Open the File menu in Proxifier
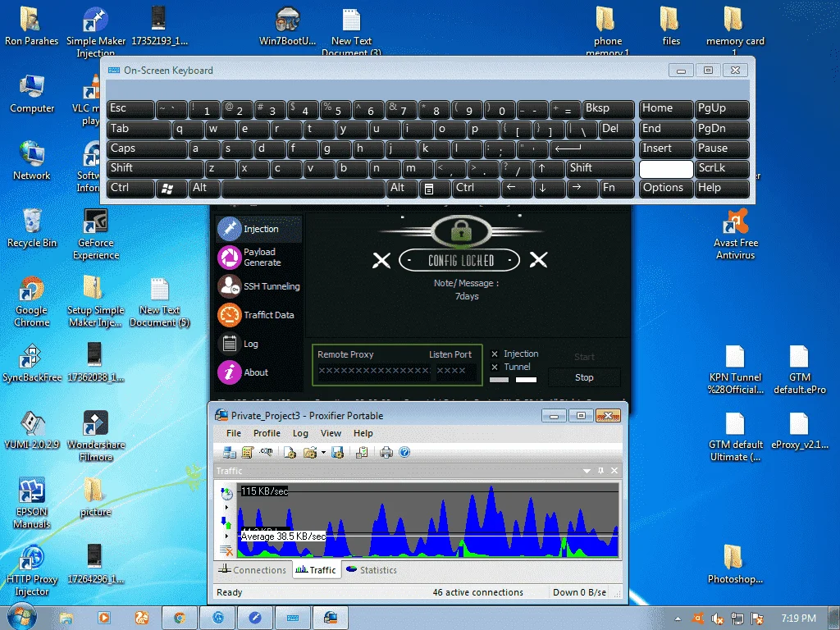Viewport: 840px width, 630px height. pos(234,433)
